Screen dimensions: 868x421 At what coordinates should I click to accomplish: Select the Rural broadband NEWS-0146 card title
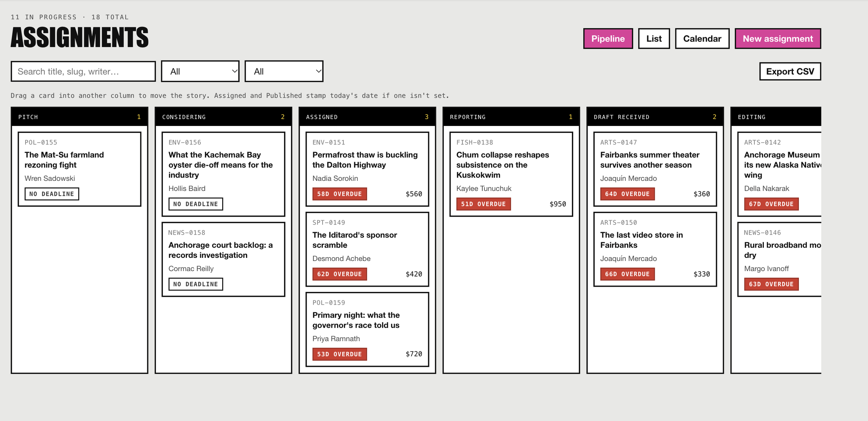[x=782, y=250]
